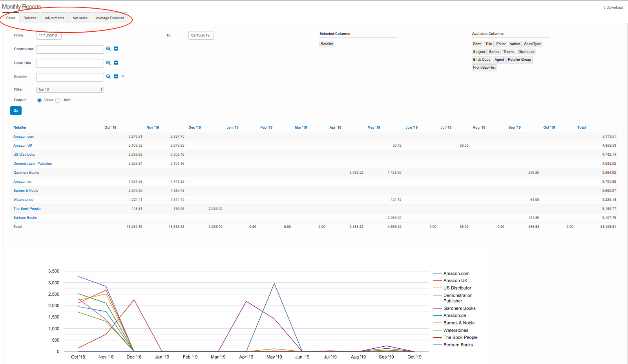
Task: Switch to the Sales tab
Action: point(11,18)
